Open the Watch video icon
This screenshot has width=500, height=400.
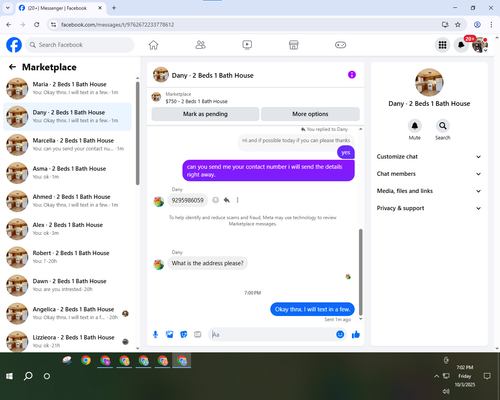pos(247,45)
